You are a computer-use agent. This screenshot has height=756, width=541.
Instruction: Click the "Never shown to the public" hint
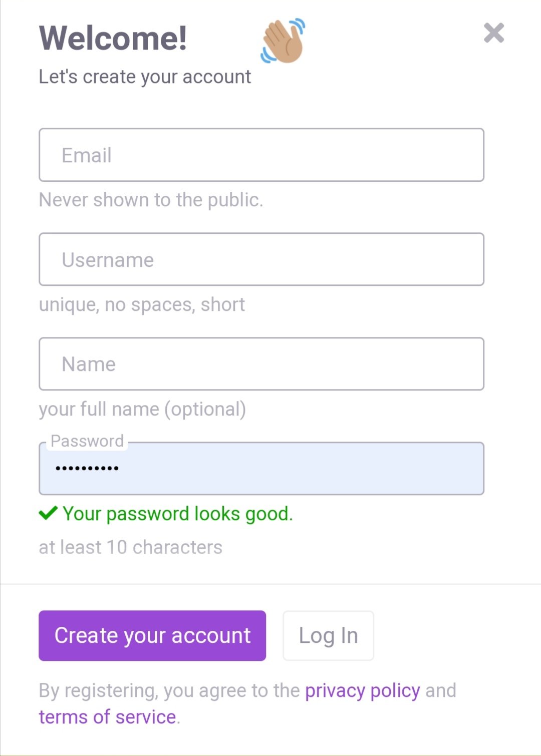pos(151,200)
